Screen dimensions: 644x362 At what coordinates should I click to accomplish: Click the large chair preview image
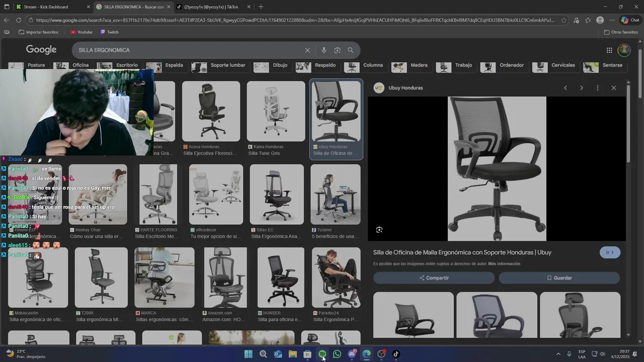[x=497, y=169]
